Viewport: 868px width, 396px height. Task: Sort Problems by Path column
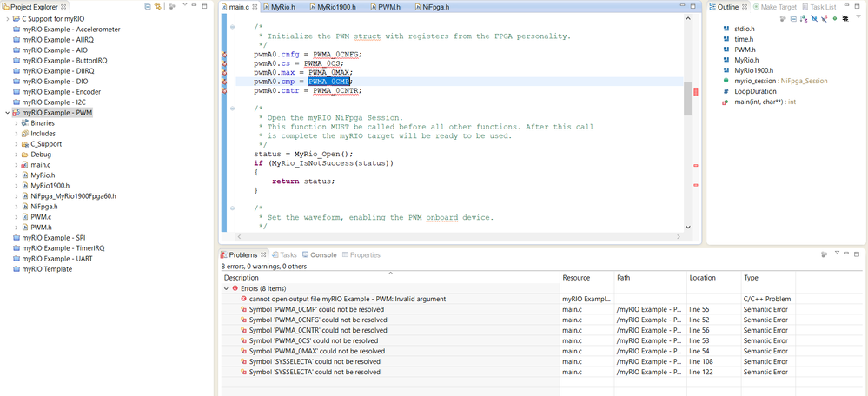click(651, 278)
